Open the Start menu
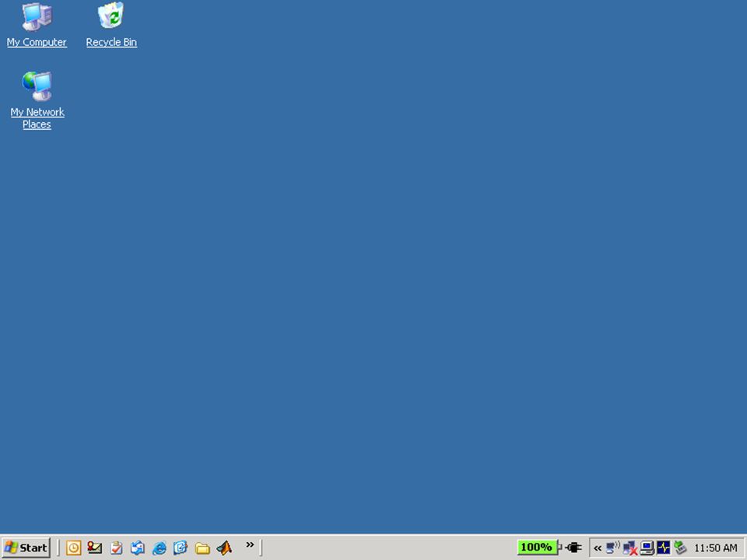The image size is (747, 560). click(26, 548)
